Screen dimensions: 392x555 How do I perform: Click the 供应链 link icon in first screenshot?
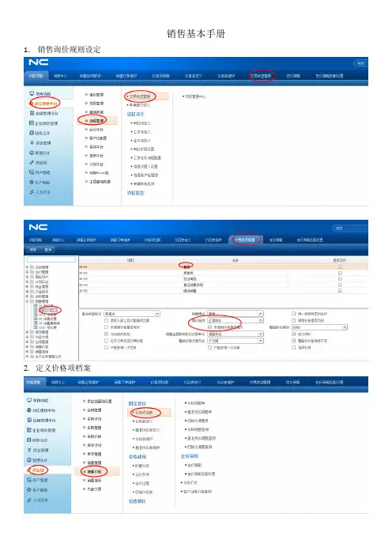32,162
